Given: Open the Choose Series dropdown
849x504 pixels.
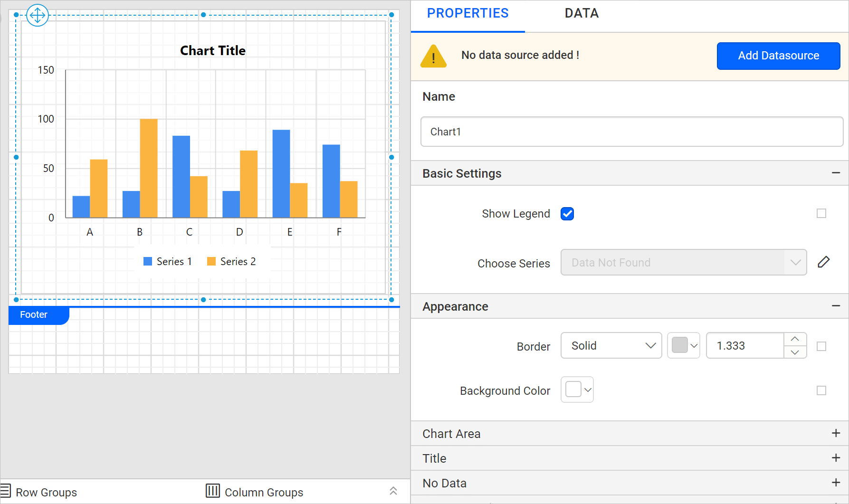Looking at the screenshot, I should point(796,262).
